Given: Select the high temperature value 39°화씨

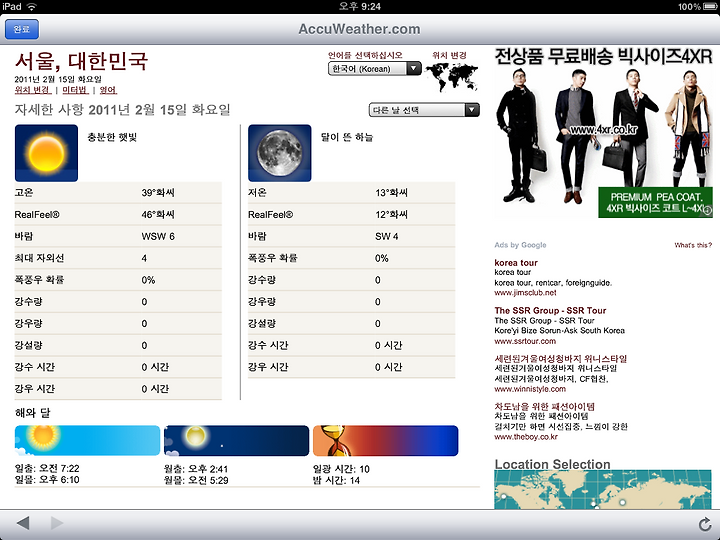Looking at the screenshot, I should coord(158,193).
